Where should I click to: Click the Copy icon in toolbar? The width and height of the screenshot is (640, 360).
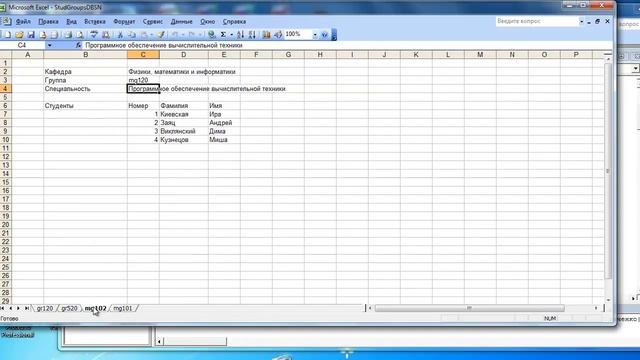tap(132, 35)
